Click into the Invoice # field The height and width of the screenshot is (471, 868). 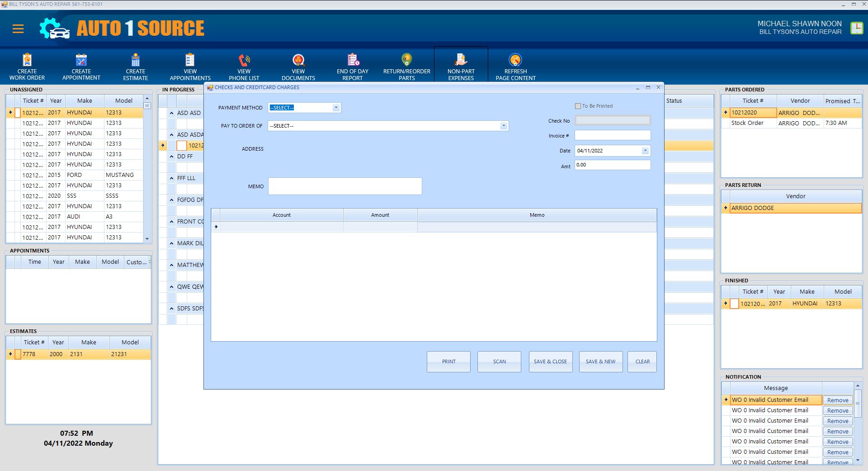click(612, 135)
